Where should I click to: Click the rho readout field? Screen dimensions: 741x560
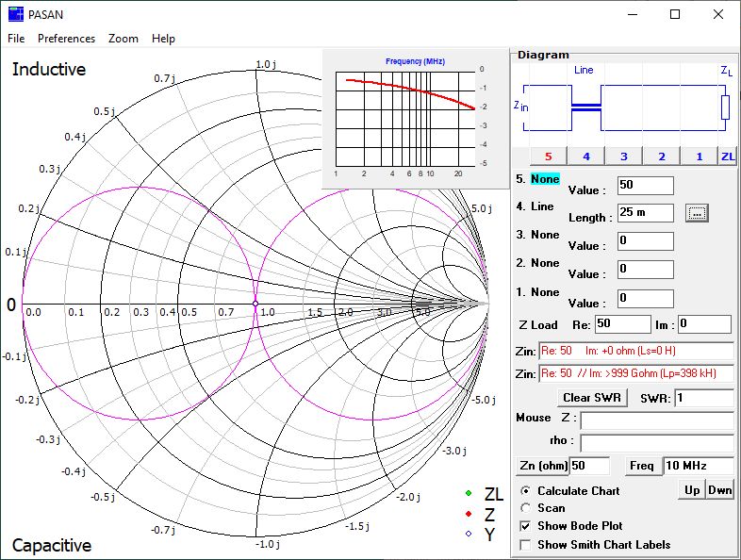[657, 443]
